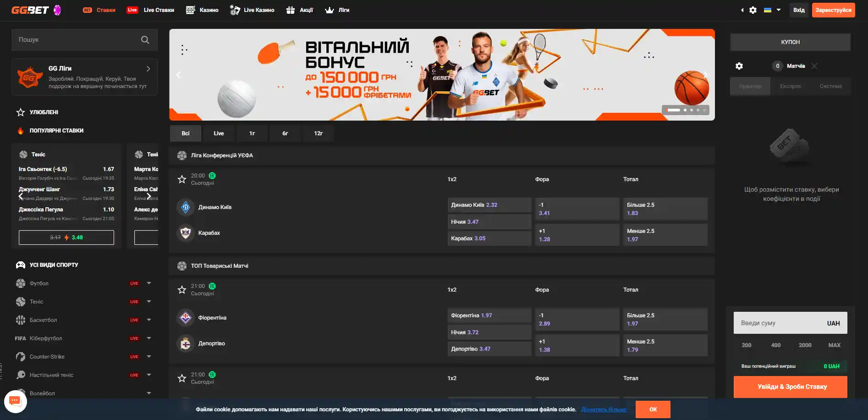Open the Live Казино menu item

[252, 10]
